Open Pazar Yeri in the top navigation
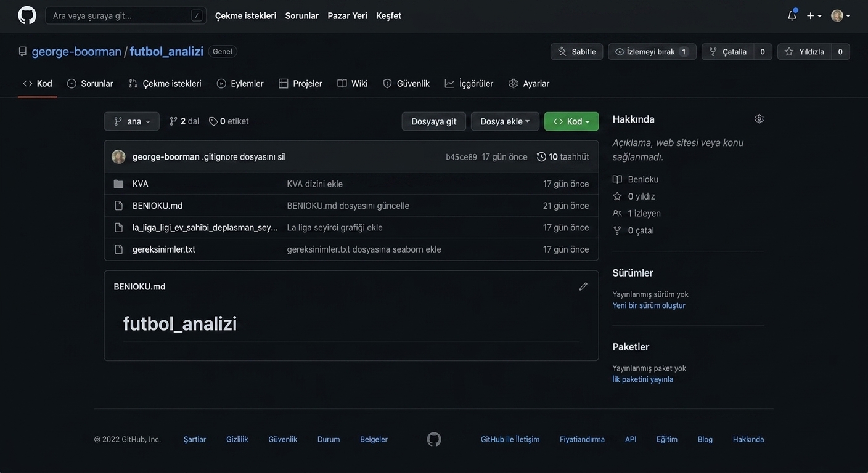This screenshot has width=868, height=473. [x=348, y=15]
